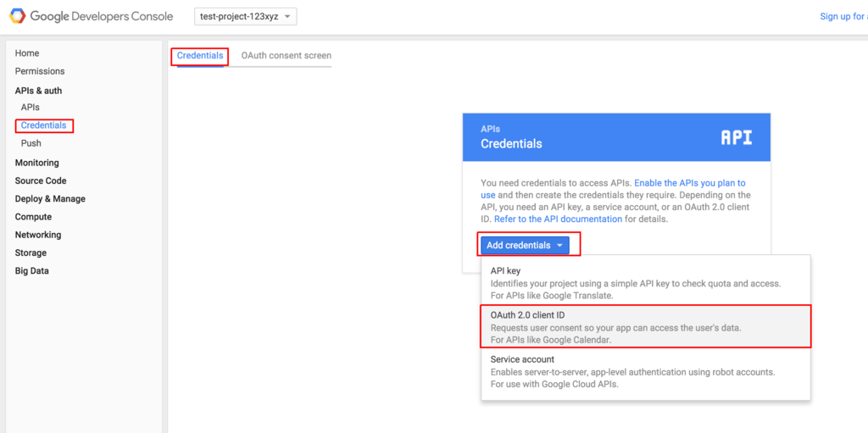
Task: Expand the Compute section in sidebar
Action: point(33,217)
